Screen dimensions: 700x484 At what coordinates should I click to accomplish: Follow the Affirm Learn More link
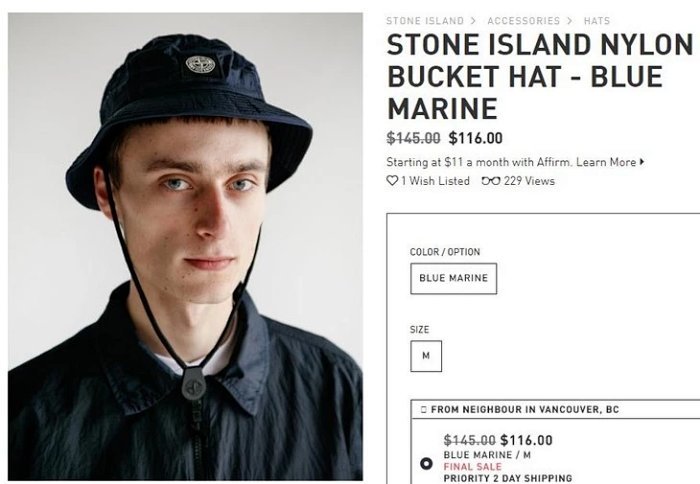[605, 162]
